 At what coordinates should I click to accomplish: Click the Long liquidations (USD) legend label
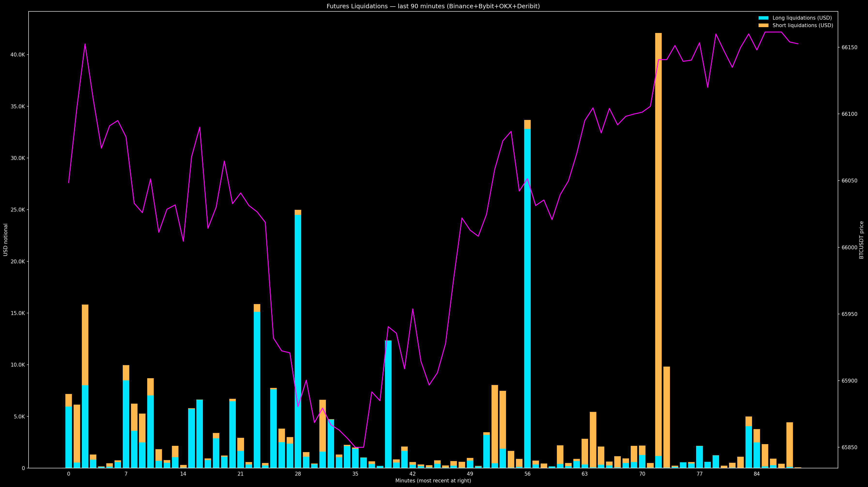802,18
